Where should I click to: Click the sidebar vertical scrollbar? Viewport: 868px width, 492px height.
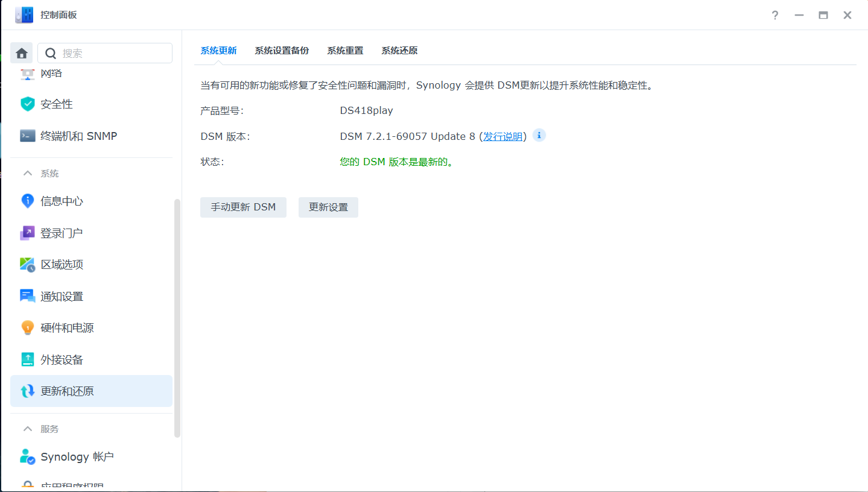[177, 317]
